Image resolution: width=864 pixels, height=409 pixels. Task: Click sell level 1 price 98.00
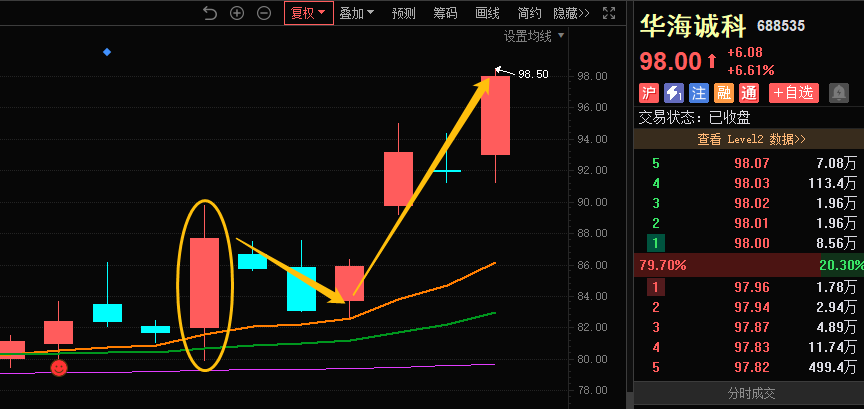coord(752,243)
